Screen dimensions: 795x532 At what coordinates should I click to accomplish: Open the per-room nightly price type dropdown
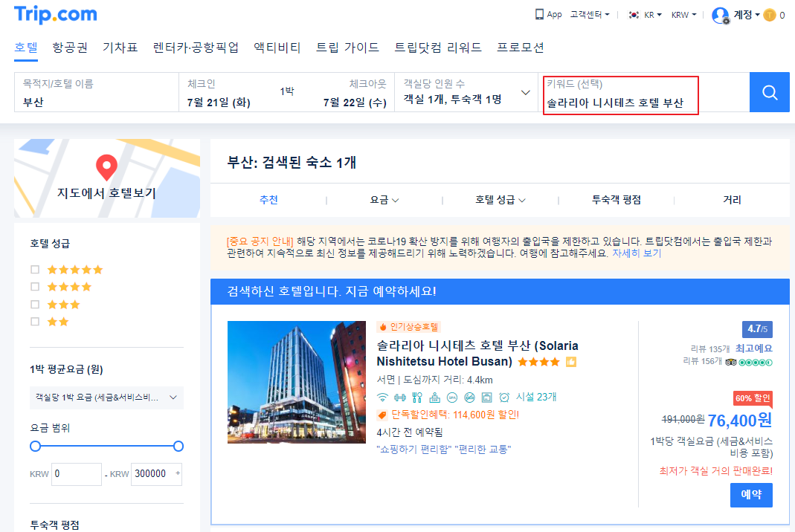pos(106,398)
